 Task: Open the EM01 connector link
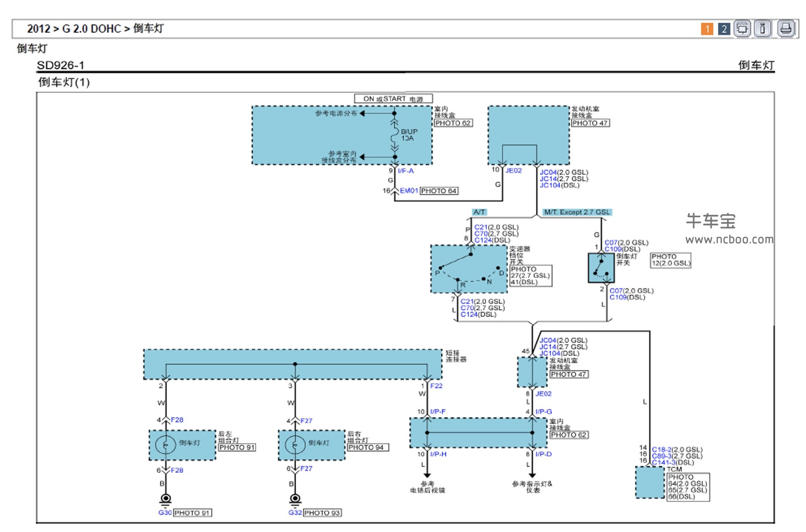[409, 190]
